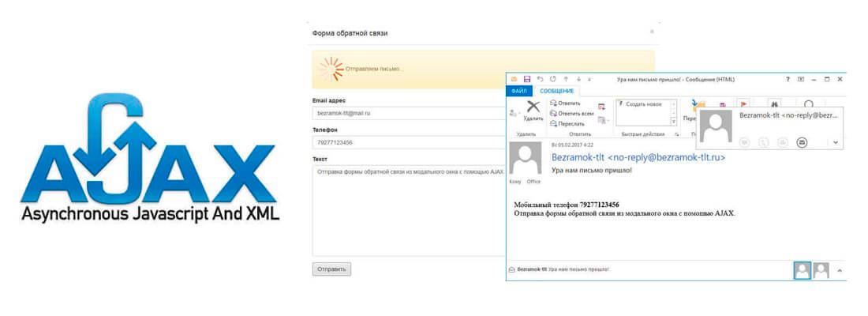
Task: Select the highlighted avatar in the people pane
Action: [803, 270]
